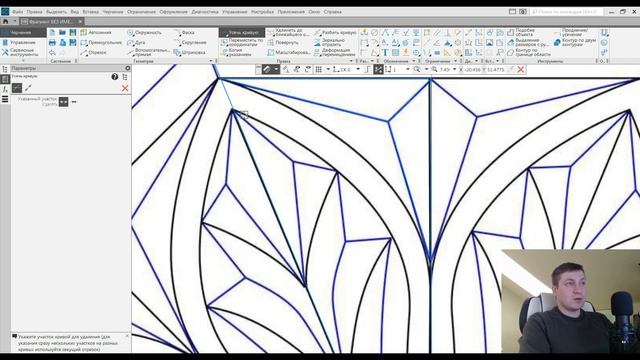This screenshot has height=360, width=640.
Task: Click Деформация перемещением tool
Action: 335,52
